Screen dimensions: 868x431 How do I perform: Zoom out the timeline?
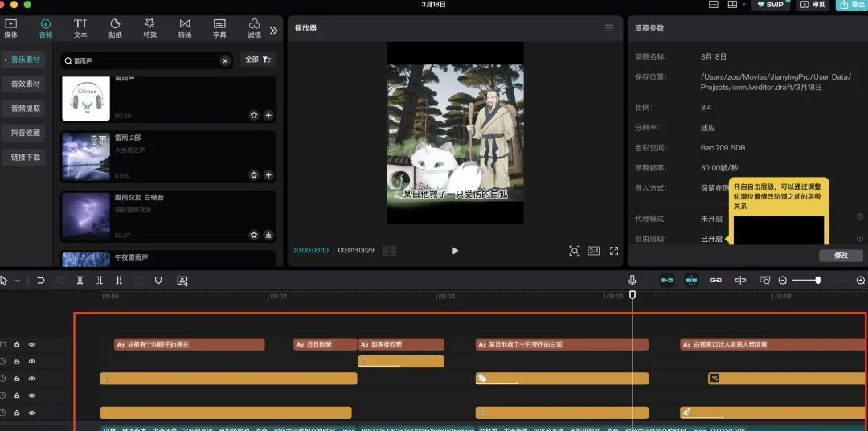tap(783, 281)
